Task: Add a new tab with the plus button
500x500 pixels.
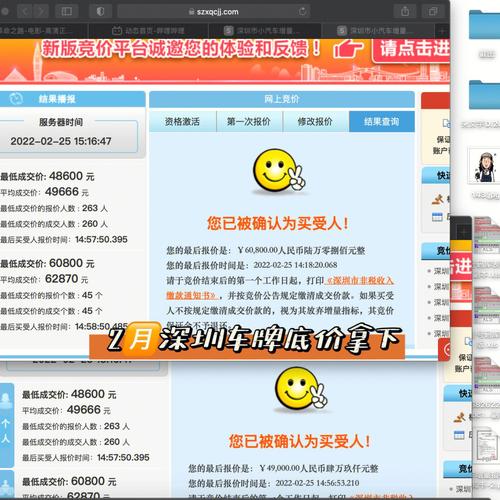Action: tap(442, 31)
